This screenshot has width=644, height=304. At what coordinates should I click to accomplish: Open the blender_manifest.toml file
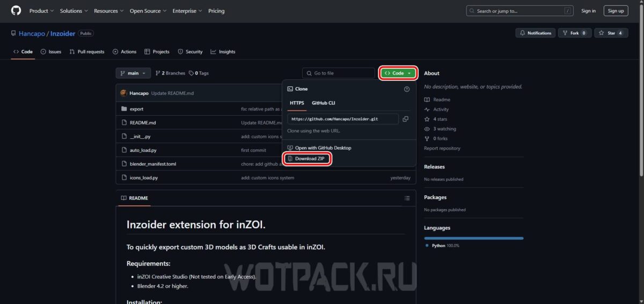(153, 164)
